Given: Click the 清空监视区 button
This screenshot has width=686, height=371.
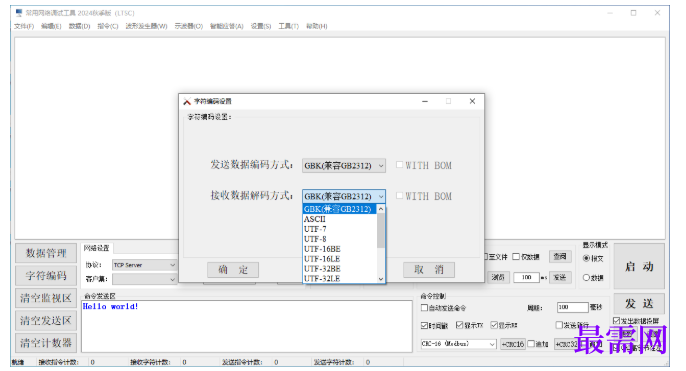Looking at the screenshot, I should [46, 298].
